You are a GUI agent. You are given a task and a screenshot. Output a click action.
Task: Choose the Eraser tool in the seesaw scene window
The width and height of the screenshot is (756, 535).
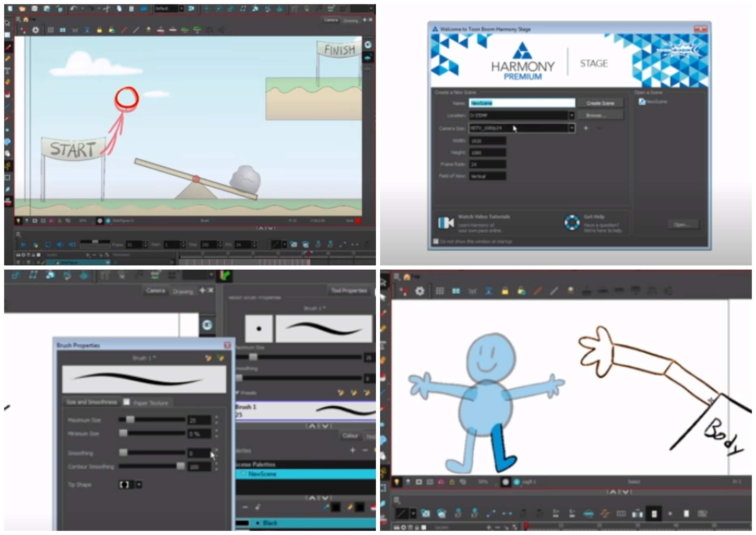pos(8,82)
